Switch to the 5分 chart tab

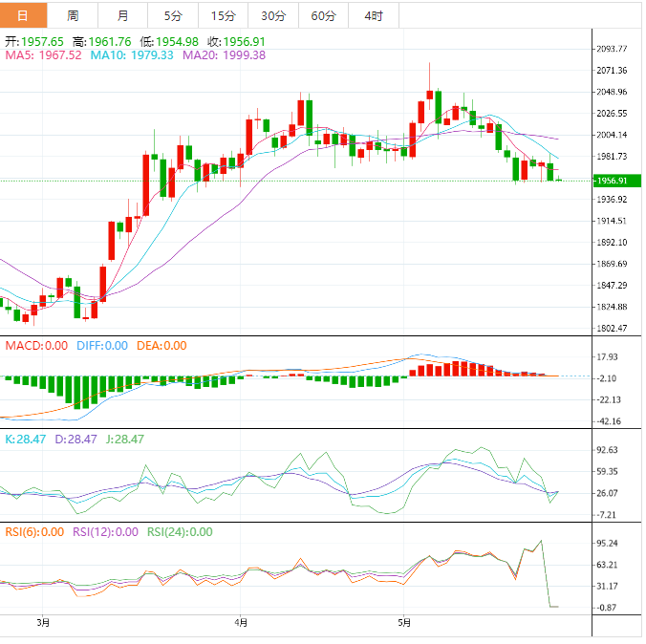tap(173, 16)
